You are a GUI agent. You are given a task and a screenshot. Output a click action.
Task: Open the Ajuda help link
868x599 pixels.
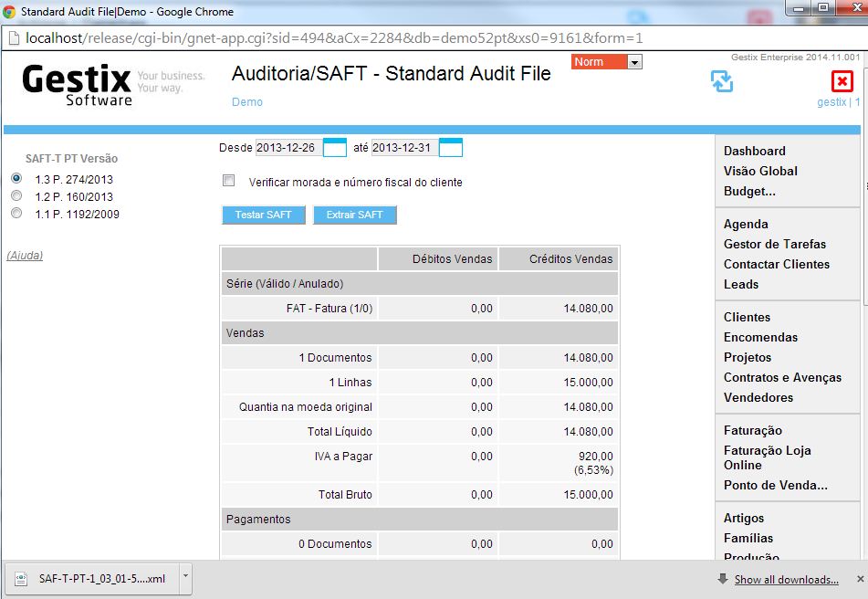point(25,255)
